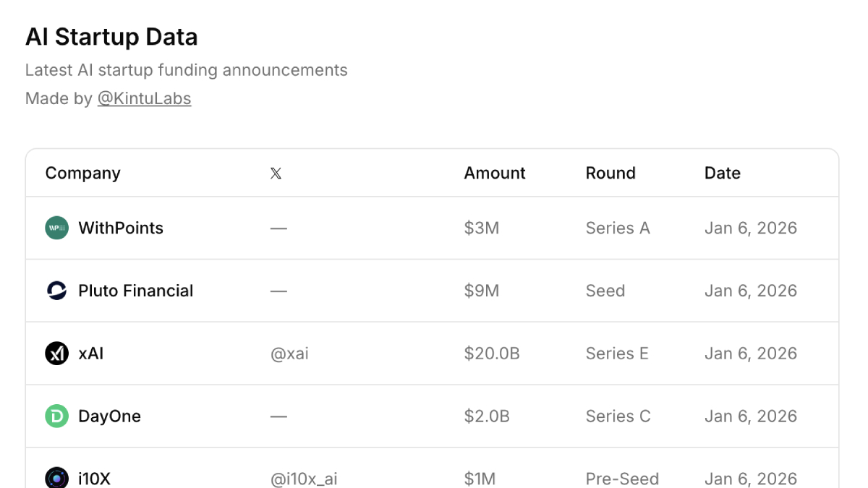Open the @KintuLabs link

tap(144, 98)
